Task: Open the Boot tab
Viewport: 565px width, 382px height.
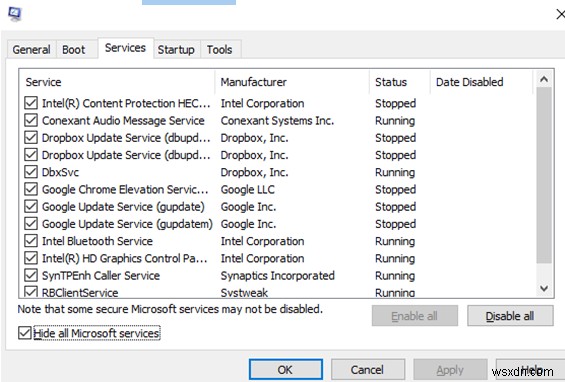Action: (x=74, y=49)
